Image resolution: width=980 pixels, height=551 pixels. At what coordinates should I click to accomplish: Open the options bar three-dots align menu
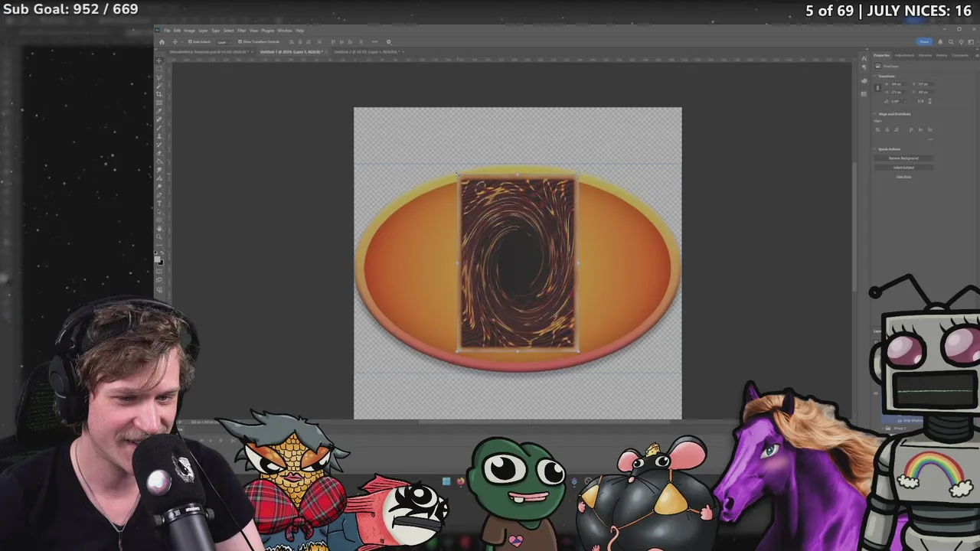point(374,41)
